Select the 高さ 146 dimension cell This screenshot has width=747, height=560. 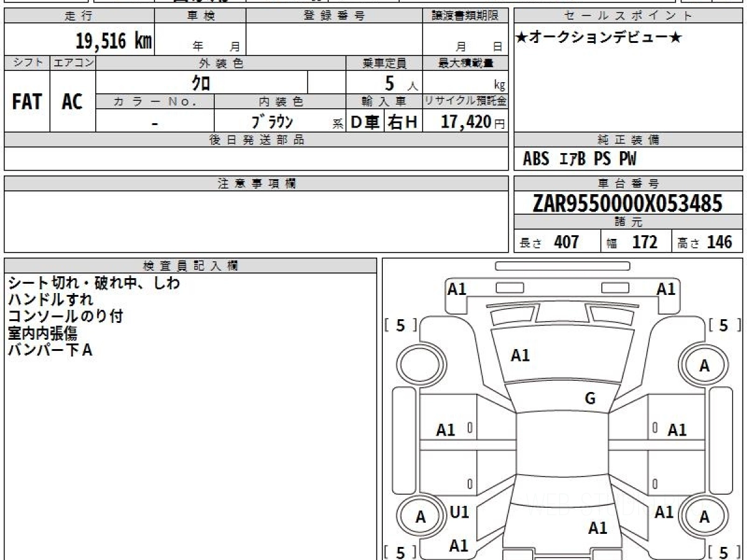(x=707, y=241)
